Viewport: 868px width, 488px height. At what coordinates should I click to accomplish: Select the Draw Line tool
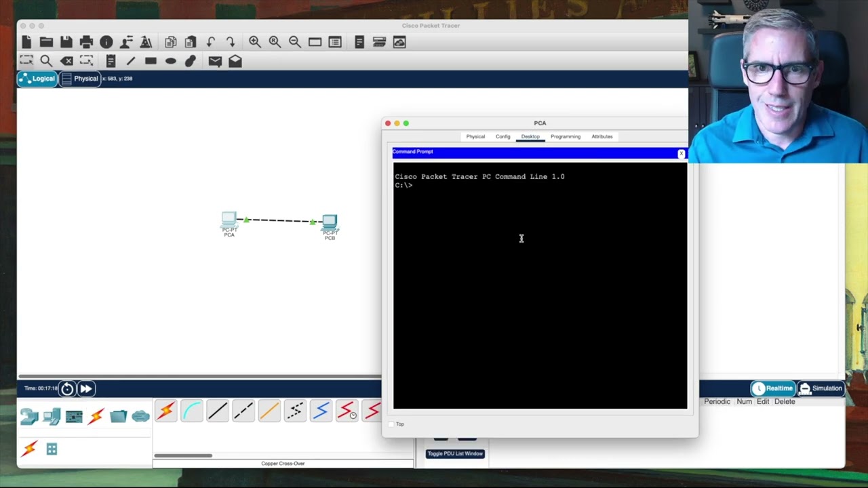pos(131,61)
